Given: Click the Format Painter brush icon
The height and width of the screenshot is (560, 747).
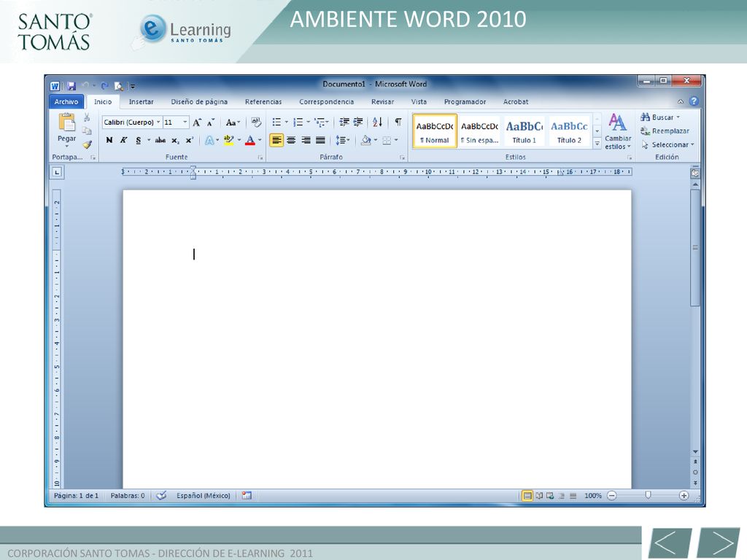Looking at the screenshot, I should click(x=87, y=144).
